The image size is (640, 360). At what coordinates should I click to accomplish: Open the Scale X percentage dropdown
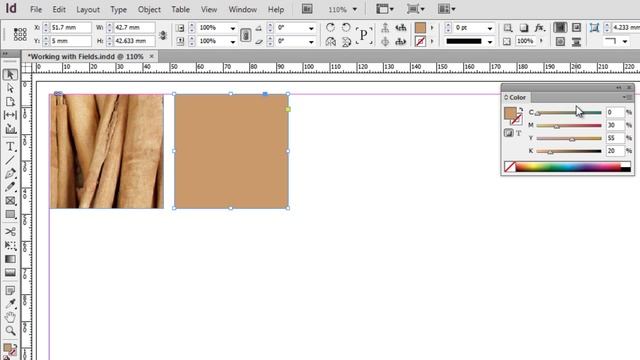pyautogui.click(x=233, y=28)
